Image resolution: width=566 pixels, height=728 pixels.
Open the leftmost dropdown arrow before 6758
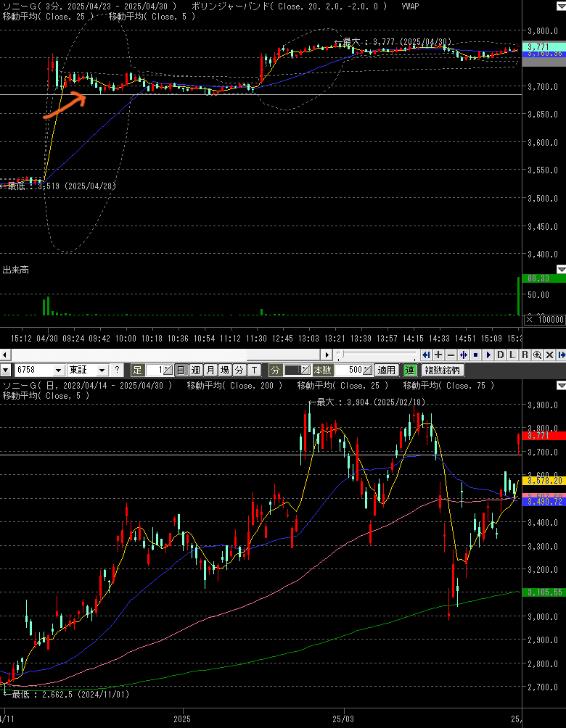(6, 370)
